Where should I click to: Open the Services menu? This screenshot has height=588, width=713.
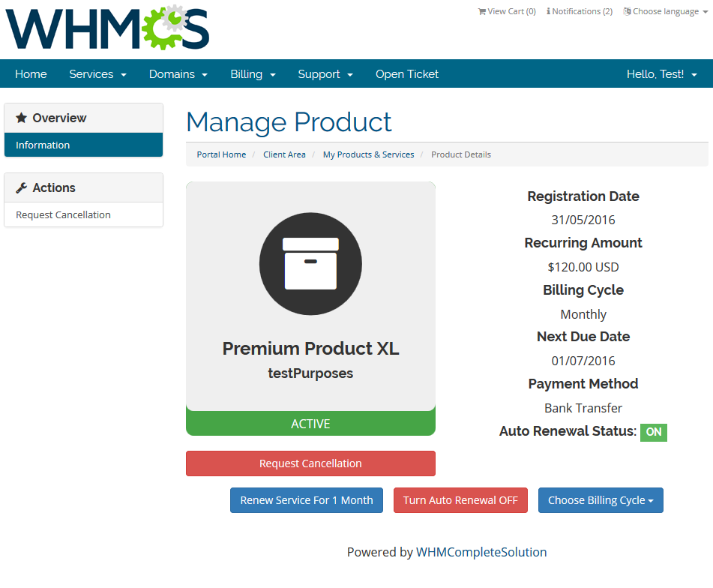tap(97, 74)
